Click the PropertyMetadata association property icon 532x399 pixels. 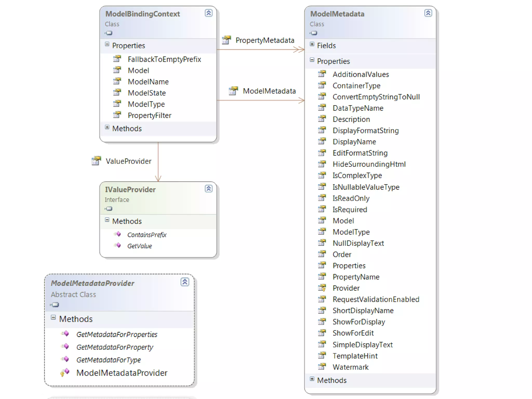click(226, 40)
